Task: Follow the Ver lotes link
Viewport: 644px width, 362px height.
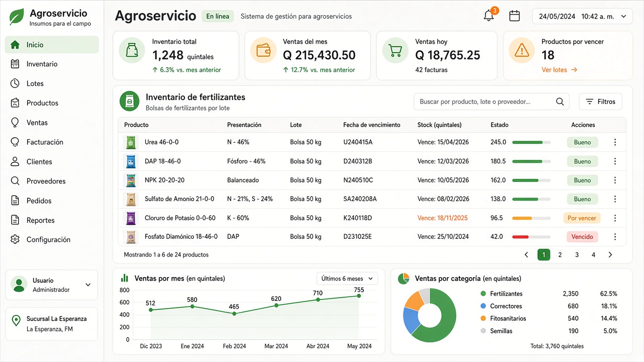Action: pyautogui.click(x=559, y=70)
